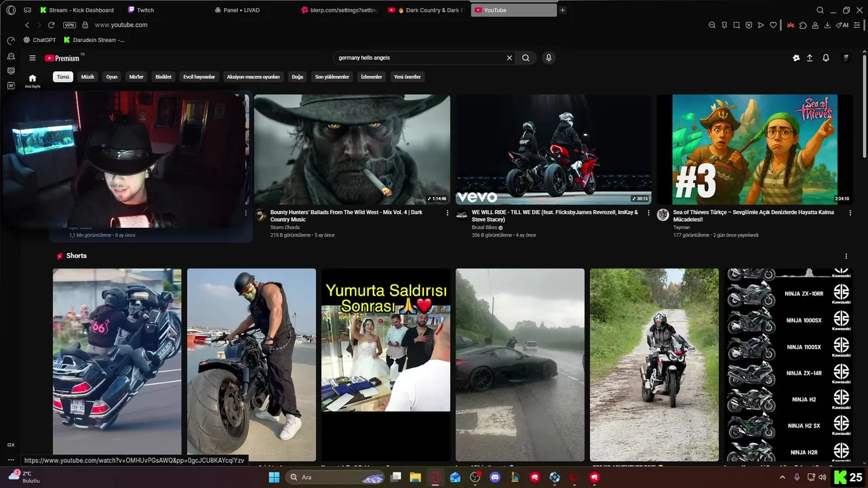Open options for Bounty Hunters' Ballads video
This screenshot has height=488, width=868.
(448, 213)
